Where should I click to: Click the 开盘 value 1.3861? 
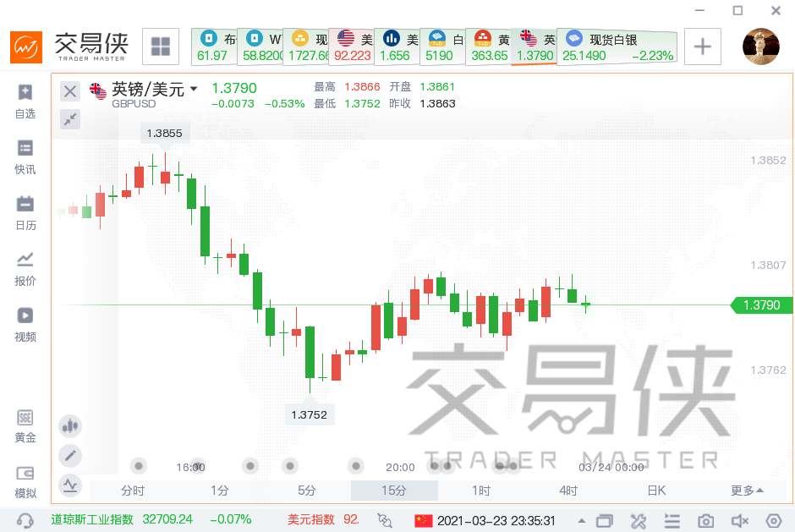[x=437, y=87]
